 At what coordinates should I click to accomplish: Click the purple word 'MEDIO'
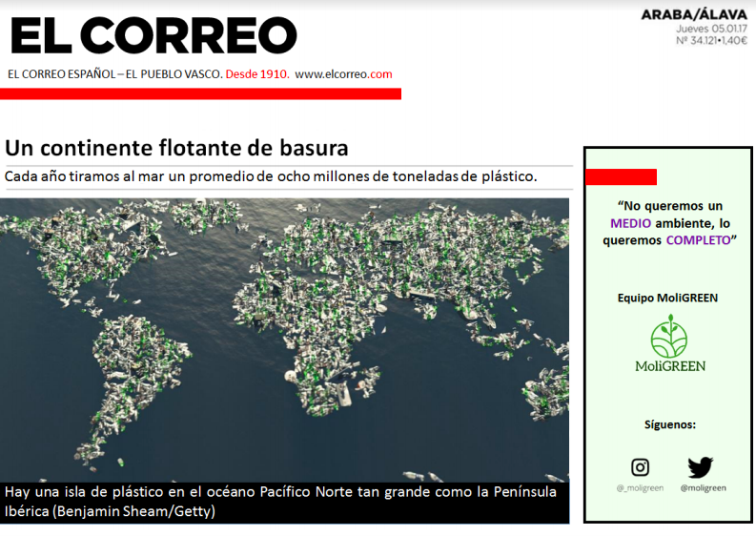(x=631, y=223)
